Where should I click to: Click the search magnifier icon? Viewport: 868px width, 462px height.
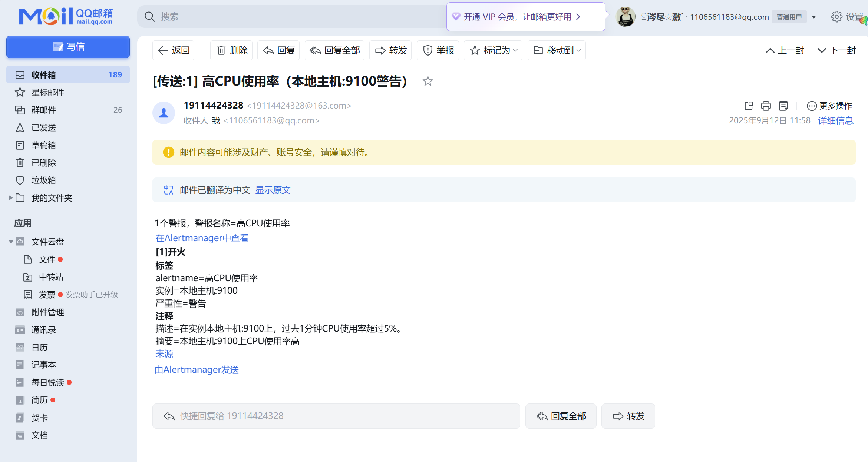[150, 17]
